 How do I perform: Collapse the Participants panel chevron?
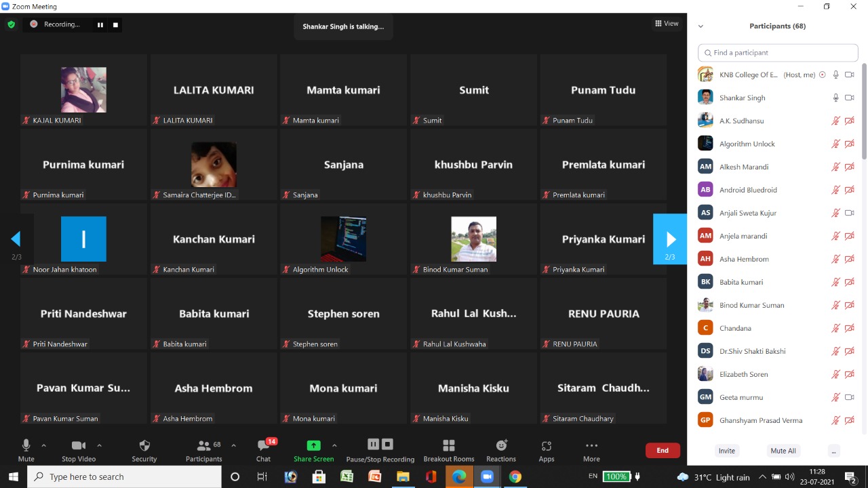click(x=701, y=26)
